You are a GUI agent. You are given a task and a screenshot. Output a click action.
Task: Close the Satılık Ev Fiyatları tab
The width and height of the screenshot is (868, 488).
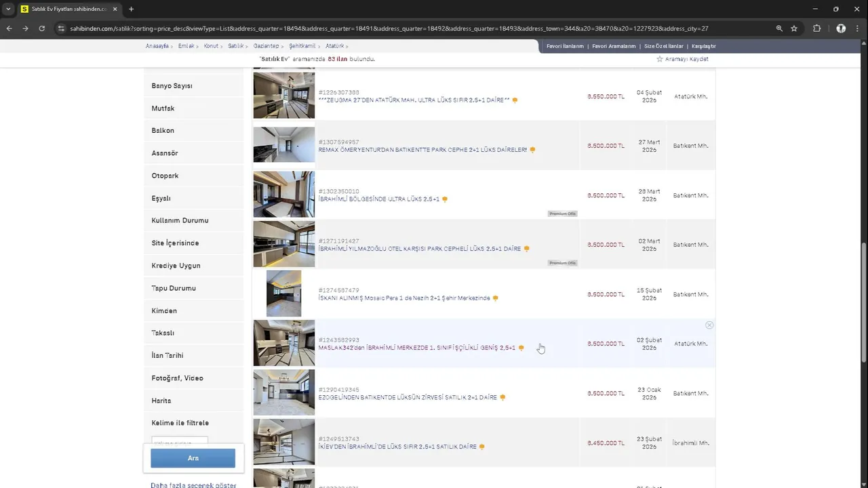pyautogui.click(x=115, y=9)
